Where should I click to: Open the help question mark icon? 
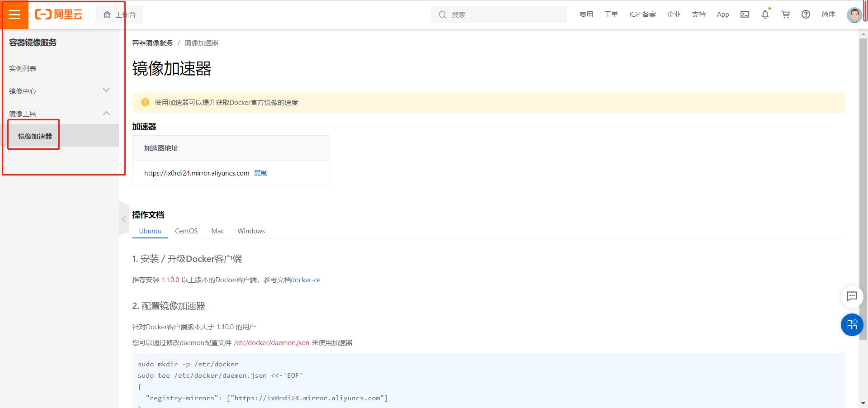tap(806, 14)
